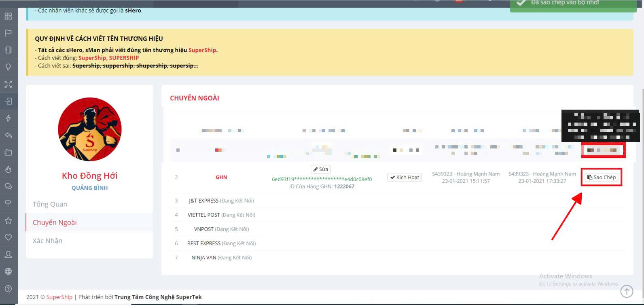Click the Trung Tâm Công Nghệ SuperTek text
644x305 pixels.
point(158,297)
